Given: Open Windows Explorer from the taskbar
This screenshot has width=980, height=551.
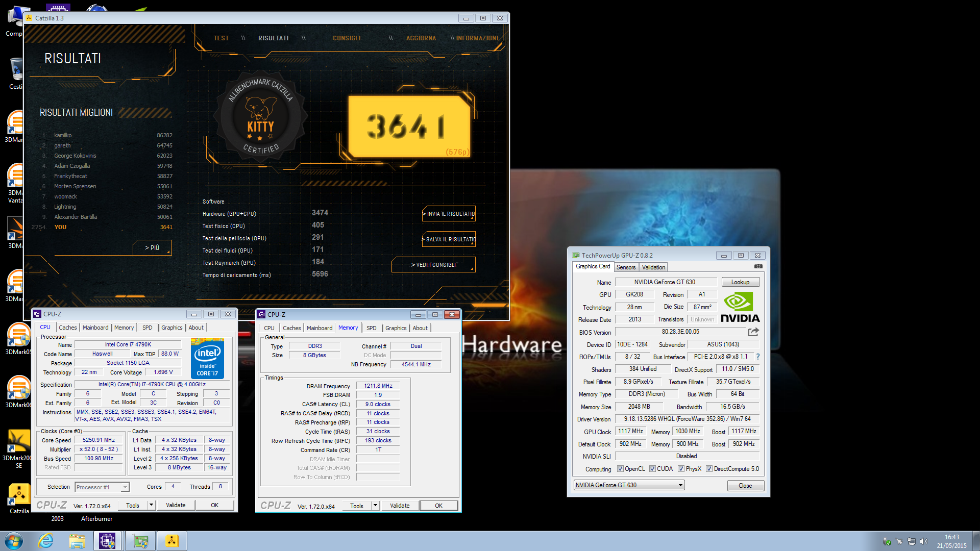Looking at the screenshot, I should point(77,541).
